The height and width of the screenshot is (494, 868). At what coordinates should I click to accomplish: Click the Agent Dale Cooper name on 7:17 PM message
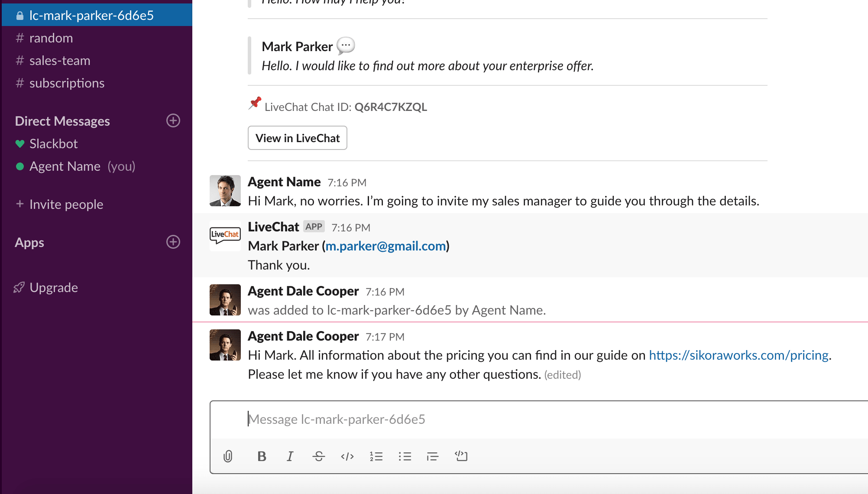pos(303,336)
